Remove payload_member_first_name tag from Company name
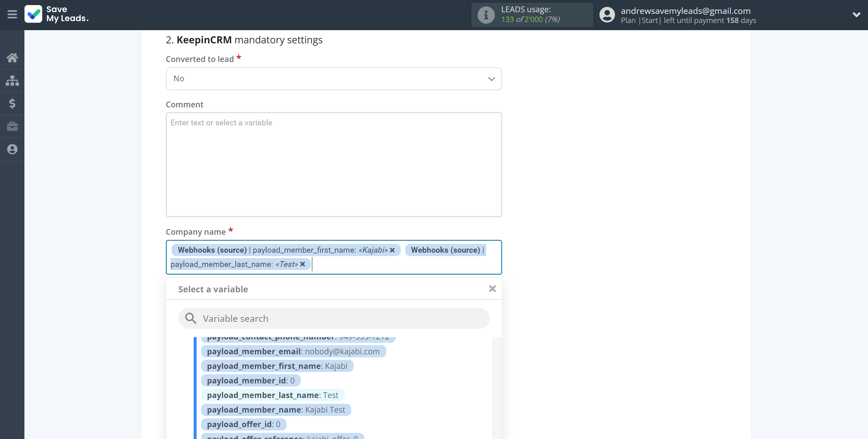Screen dimensions: 868x439 coord(392,250)
